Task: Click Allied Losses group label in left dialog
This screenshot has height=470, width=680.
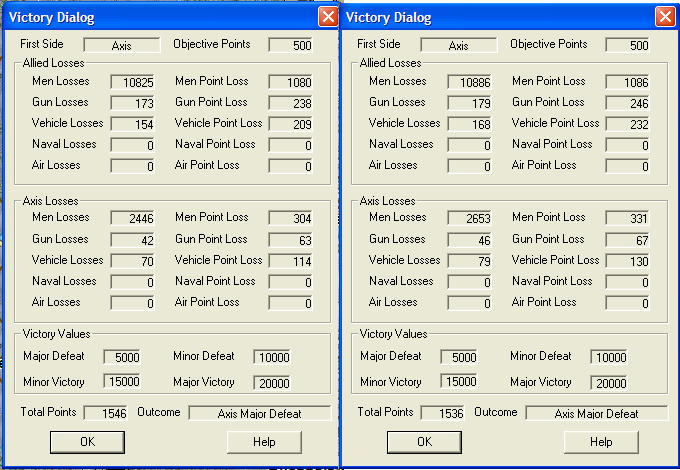Action: tap(53, 63)
